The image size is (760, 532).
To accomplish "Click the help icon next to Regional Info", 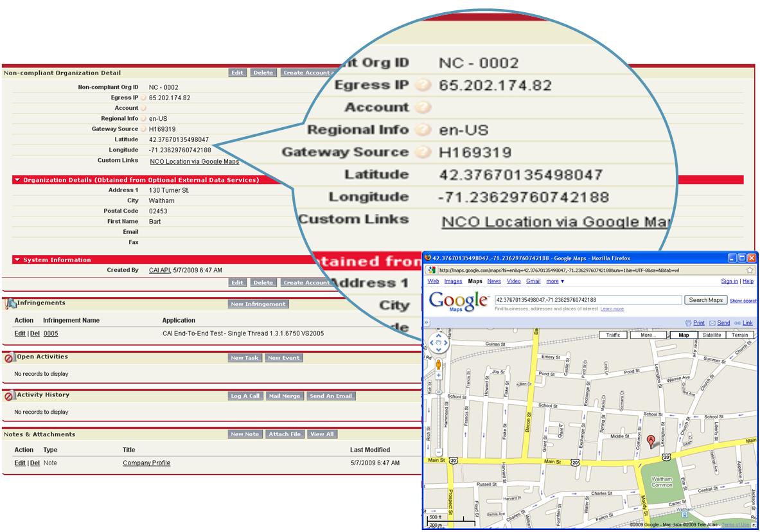I will [143, 118].
